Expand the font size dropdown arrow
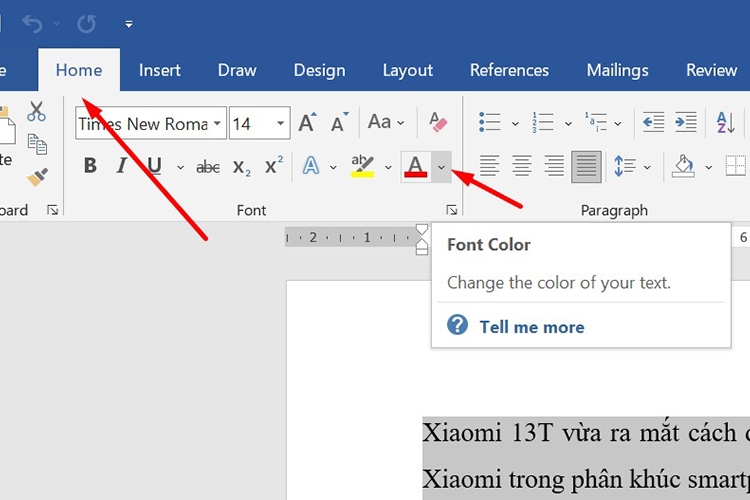This screenshot has height=500, width=750. pos(281,123)
